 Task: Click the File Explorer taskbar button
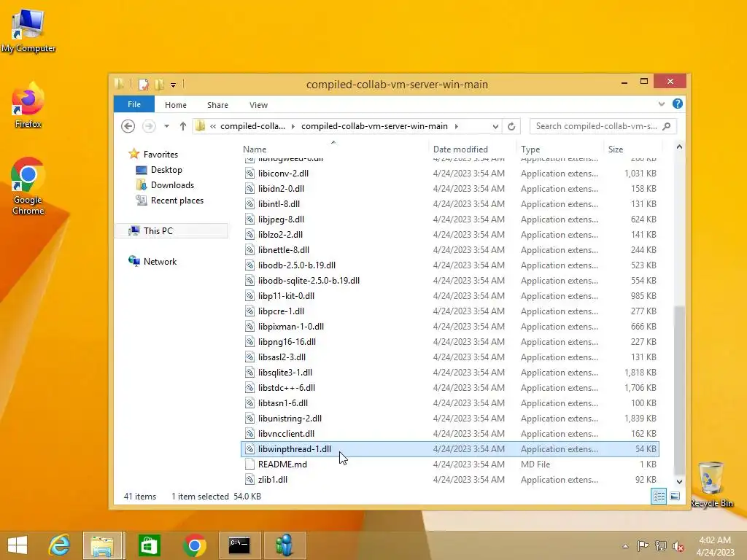click(103, 545)
